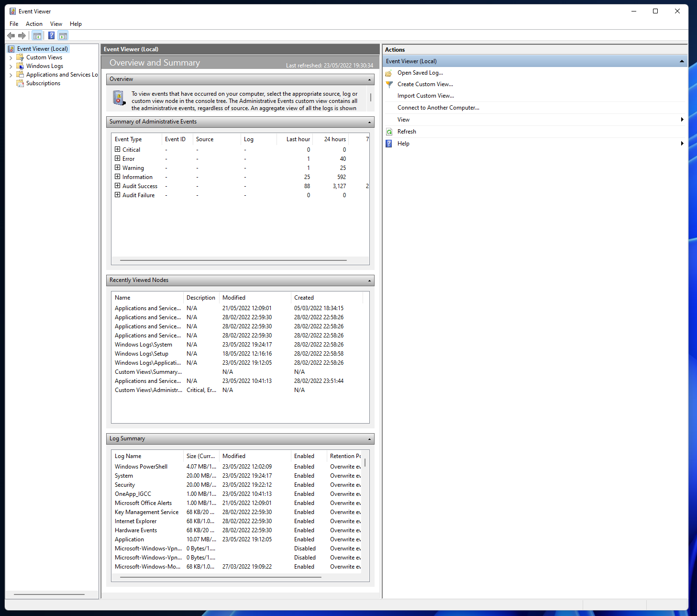This screenshot has width=697, height=616.
Task: Click the Create Custom View funnel icon
Action: pos(389,84)
